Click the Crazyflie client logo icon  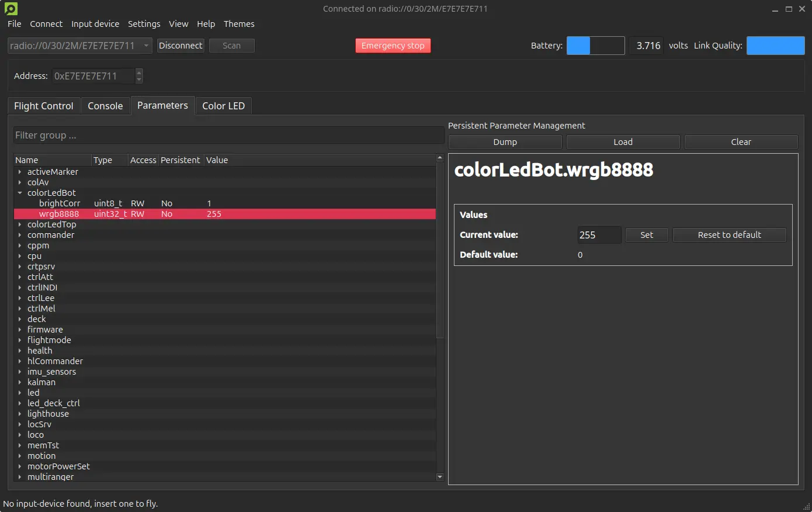point(9,9)
